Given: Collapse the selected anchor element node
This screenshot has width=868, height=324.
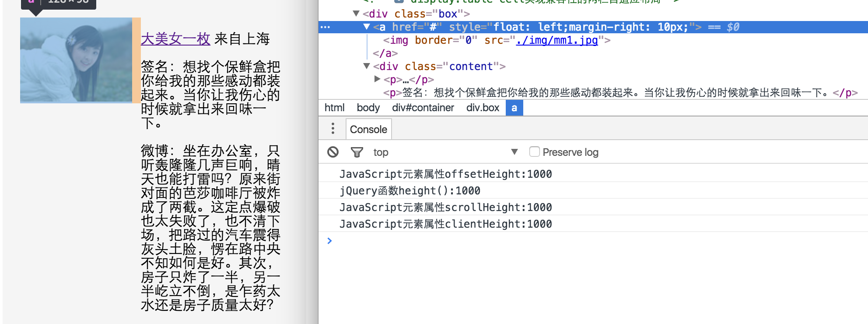Looking at the screenshot, I should [367, 27].
